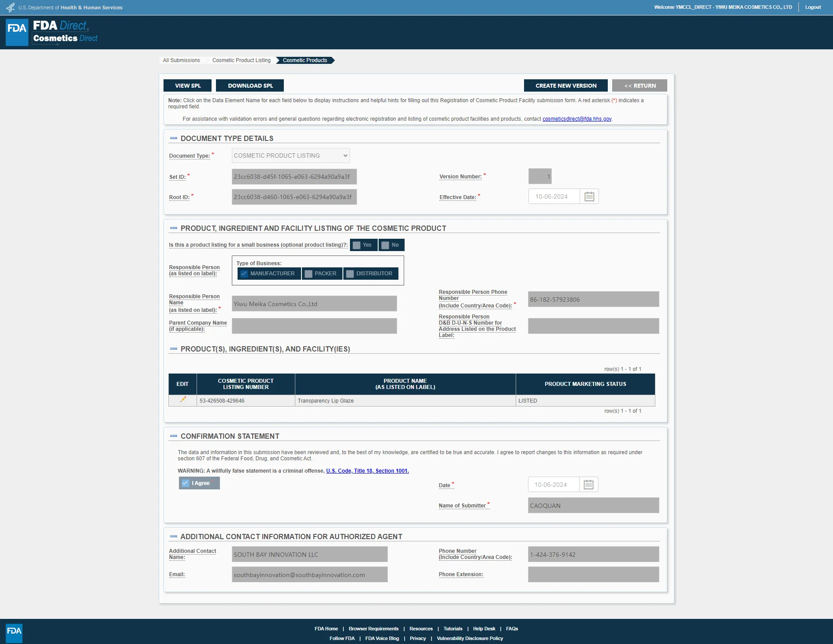Image resolution: width=833 pixels, height=644 pixels.
Task: Click the Product Marketing Status column header
Action: point(585,384)
